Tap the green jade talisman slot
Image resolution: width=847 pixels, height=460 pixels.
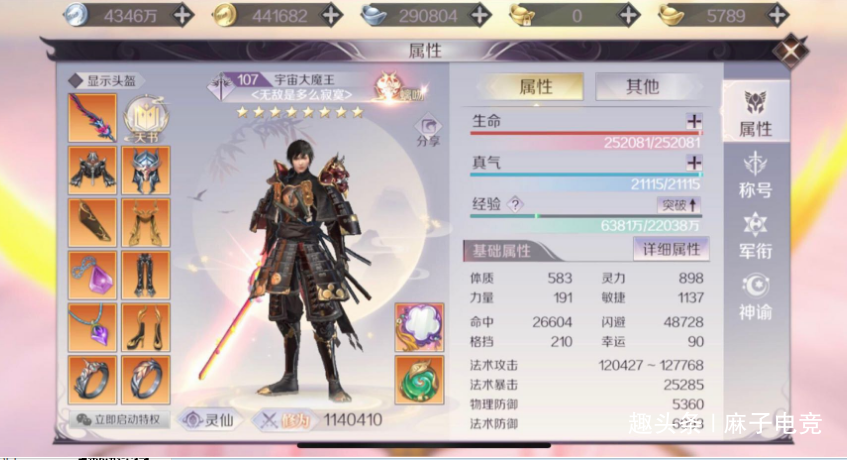(x=419, y=380)
